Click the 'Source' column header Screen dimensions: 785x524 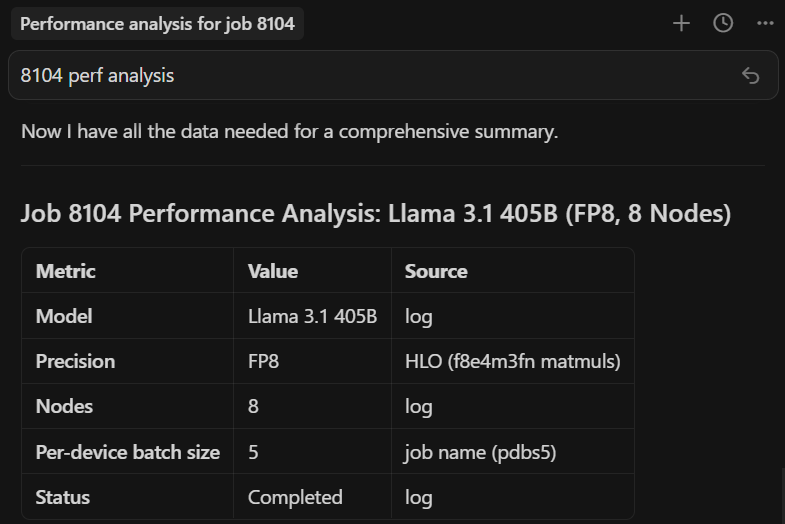click(x=436, y=271)
